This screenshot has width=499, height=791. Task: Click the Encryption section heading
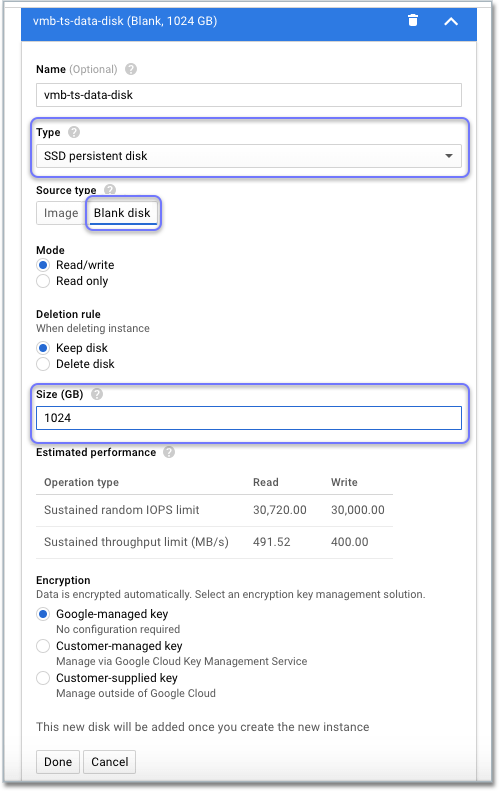tap(63, 580)
